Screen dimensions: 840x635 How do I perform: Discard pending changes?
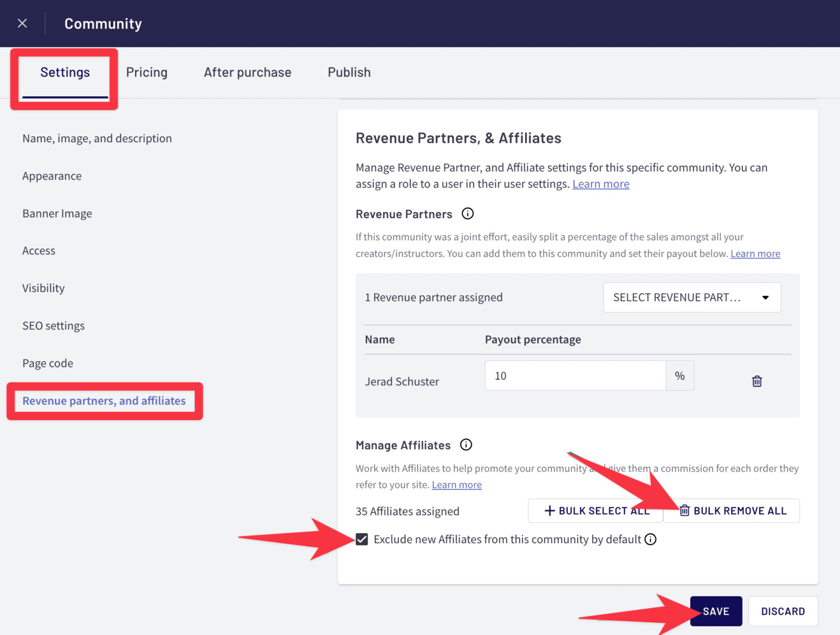pos(783,611)
